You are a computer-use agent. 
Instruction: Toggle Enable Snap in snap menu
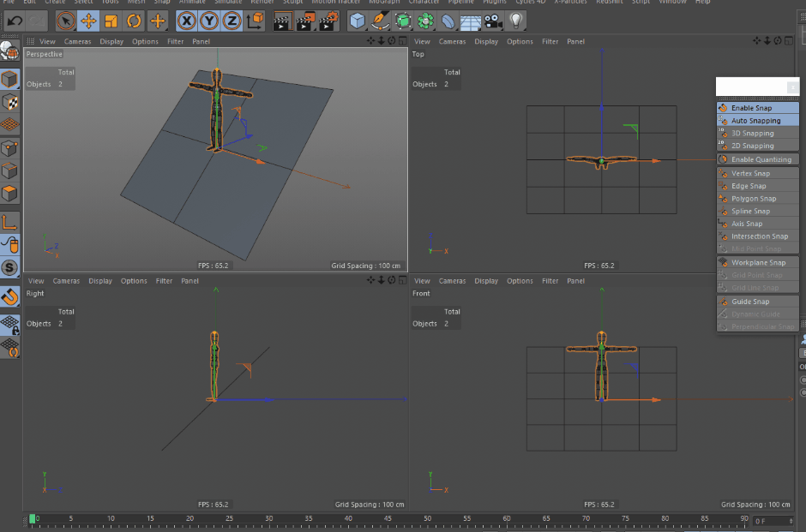pos(758,108)
